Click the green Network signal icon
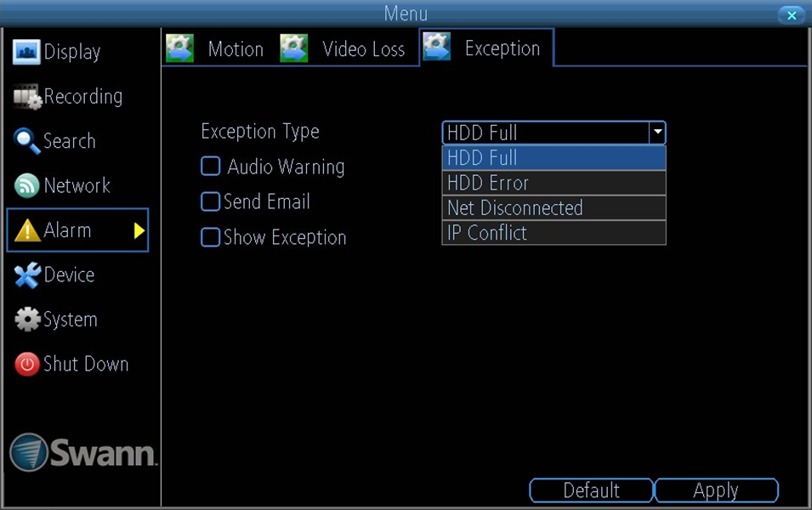This screenshot has height=510, width=812. coord(27,185)
